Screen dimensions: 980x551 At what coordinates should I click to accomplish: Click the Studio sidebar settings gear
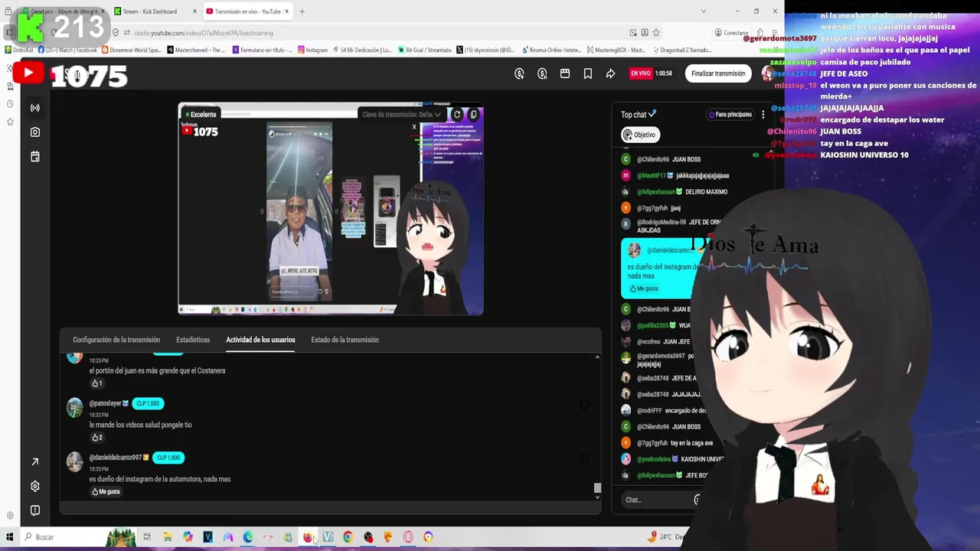34,486
